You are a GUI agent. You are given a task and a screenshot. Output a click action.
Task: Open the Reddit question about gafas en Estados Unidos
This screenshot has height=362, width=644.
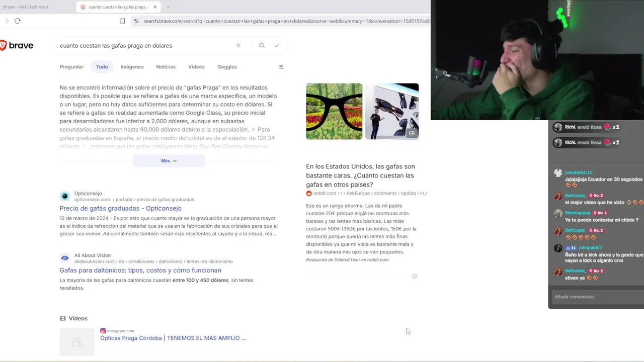[360, 175]
